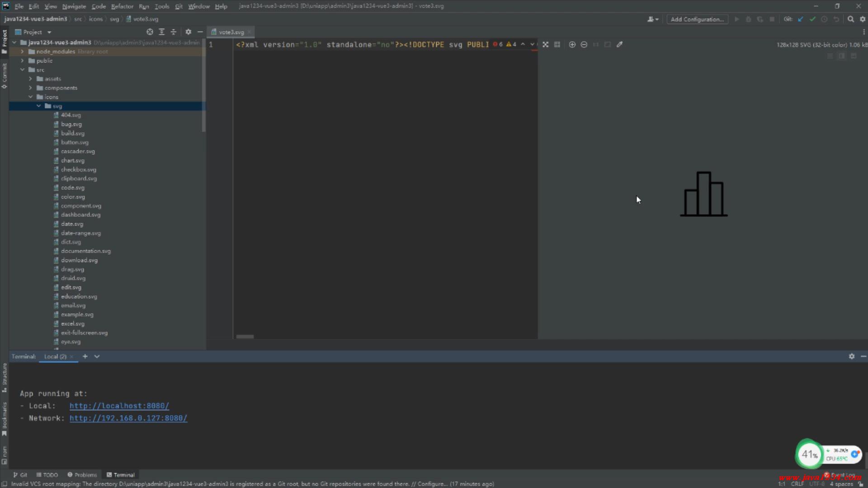Expand all items in Project panel
Screen dimensions: 868x488
161,32
